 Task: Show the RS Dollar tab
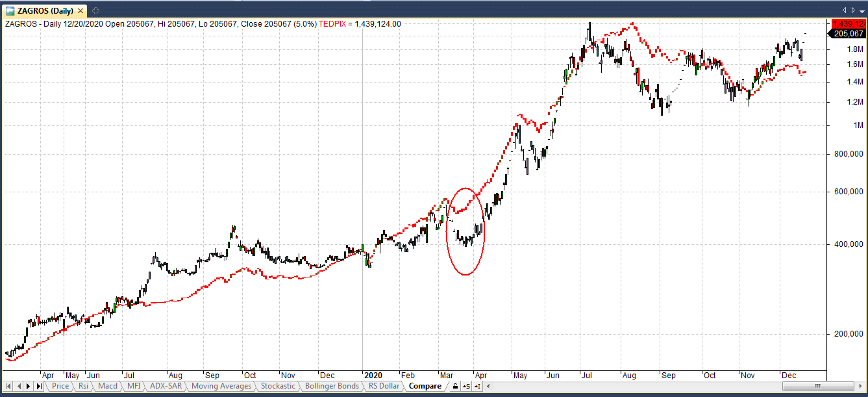384,386
